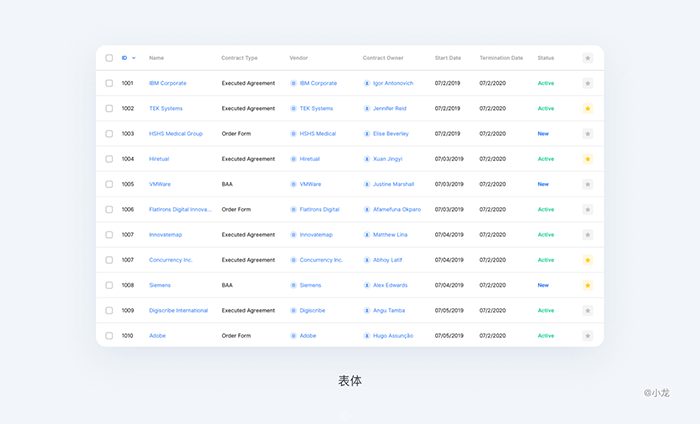700x424 pixels.
Task: Toggle the select-all checkbox in header
Action: tap(109, 58)
